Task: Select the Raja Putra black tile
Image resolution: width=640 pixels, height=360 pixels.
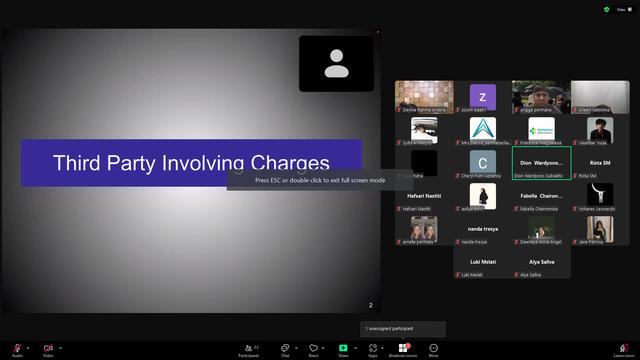Action: (424, 163)
